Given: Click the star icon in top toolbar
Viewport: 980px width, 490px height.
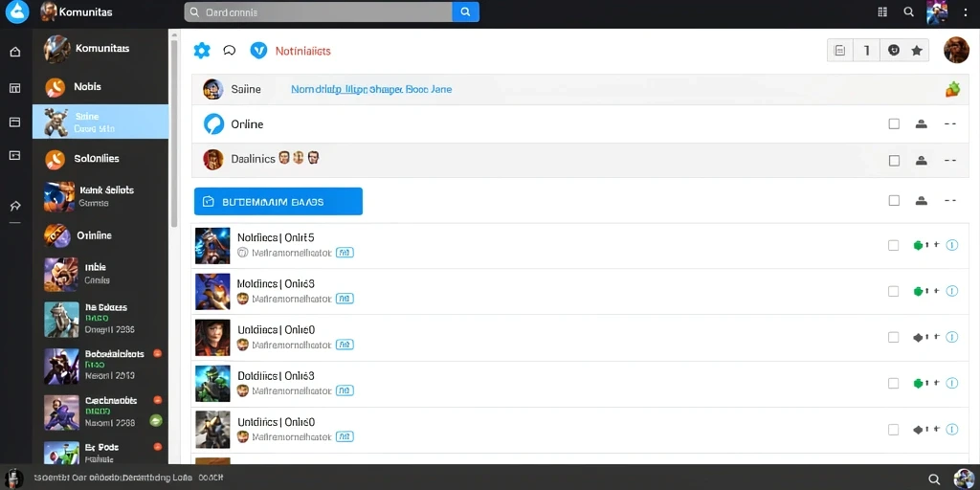Looking at the screenshot, I should 916,51.
